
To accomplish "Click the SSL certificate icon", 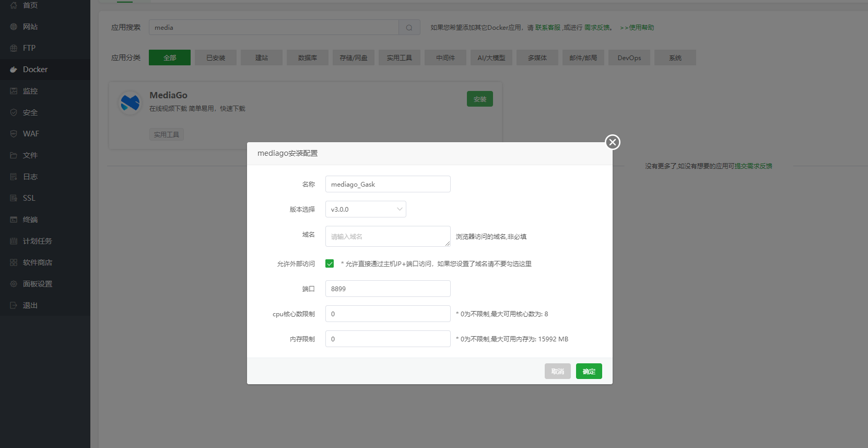I will [x=14, y=198].
